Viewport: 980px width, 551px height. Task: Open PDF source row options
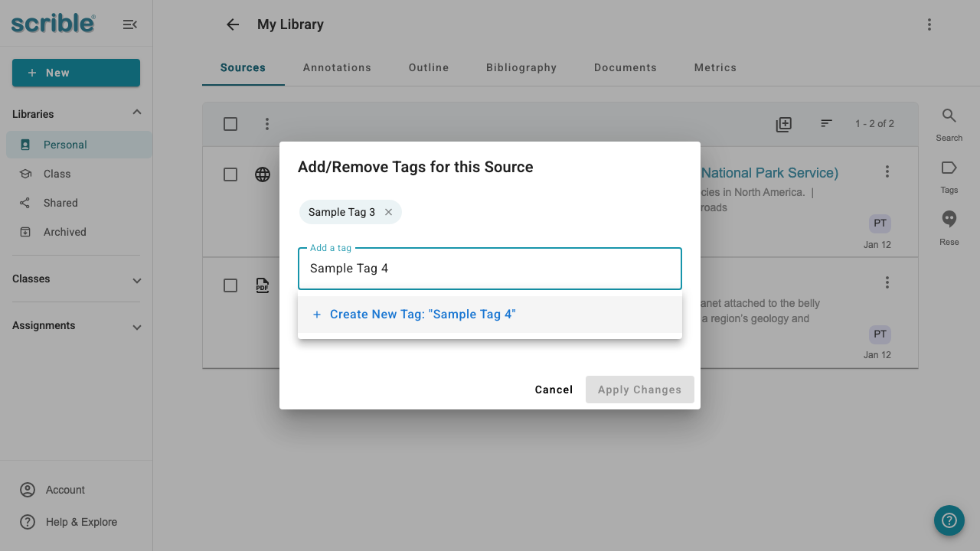[x=887, y=283]
